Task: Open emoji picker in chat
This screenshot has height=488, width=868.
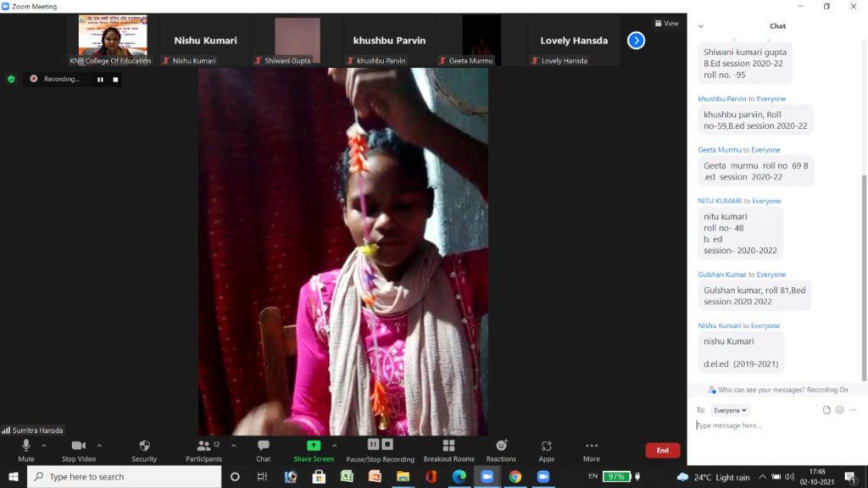Action: click(840, 410)
